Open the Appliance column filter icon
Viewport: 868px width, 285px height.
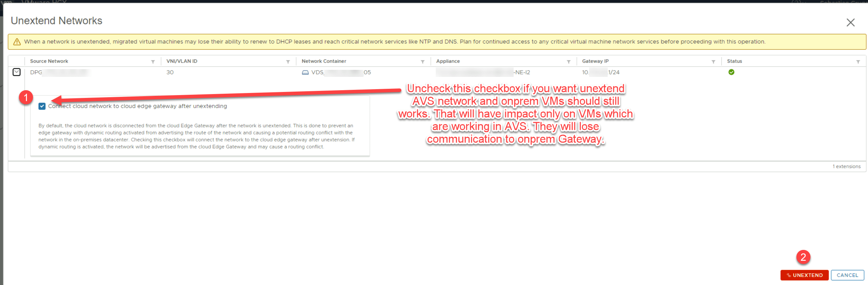pyautogui.click(x=569, y=62)
